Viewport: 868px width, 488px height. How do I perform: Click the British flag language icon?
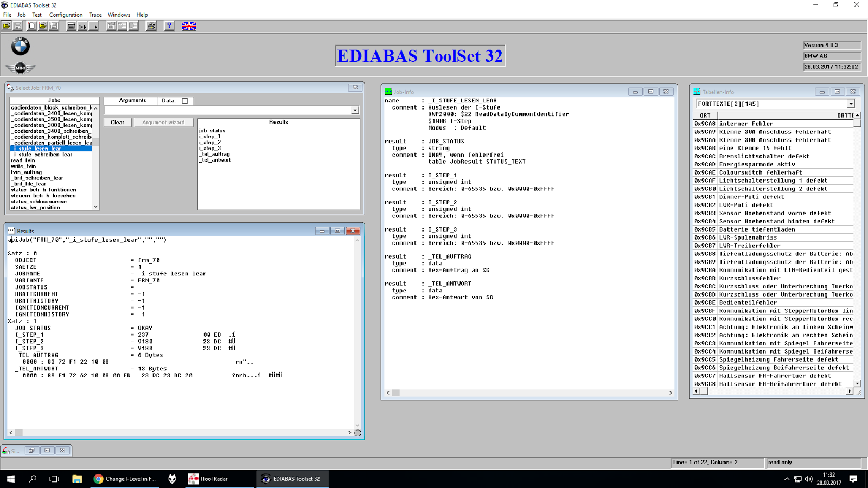189,26
